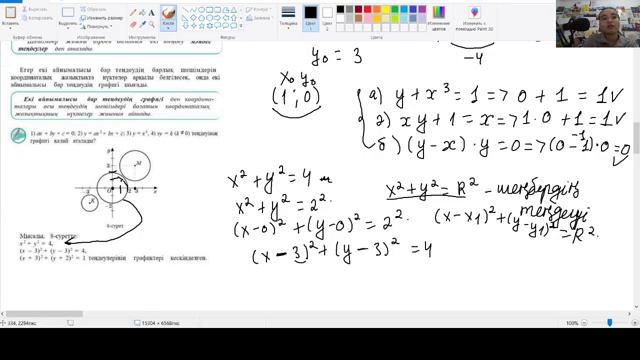Choose the yellow palette swatch

pyautogui.click(x=386, y=9)
